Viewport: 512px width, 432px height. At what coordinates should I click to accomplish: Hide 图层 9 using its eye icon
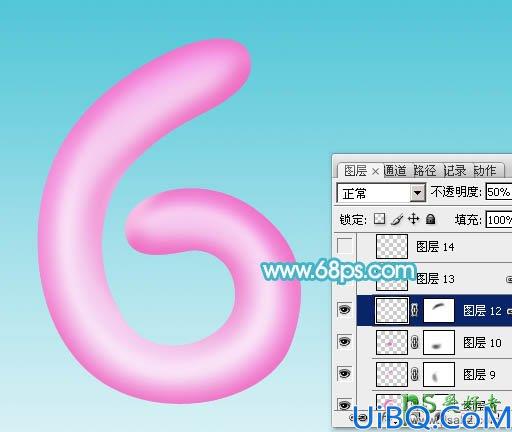(x=345, y=374)
